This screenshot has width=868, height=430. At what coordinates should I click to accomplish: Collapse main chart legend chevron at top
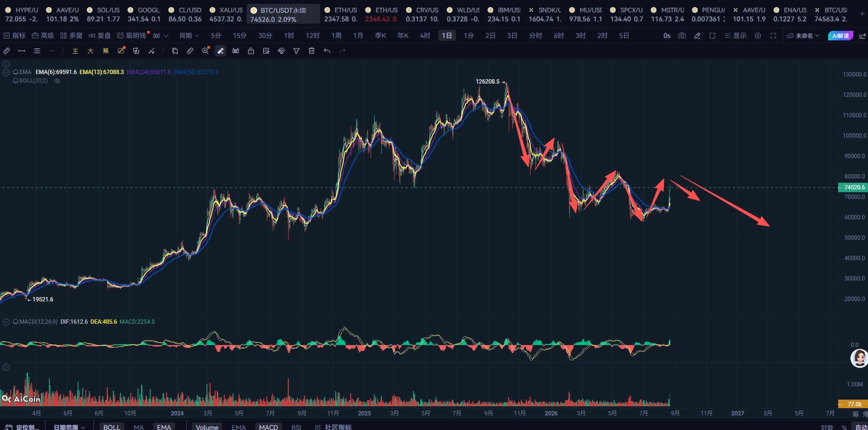[6, 64]
